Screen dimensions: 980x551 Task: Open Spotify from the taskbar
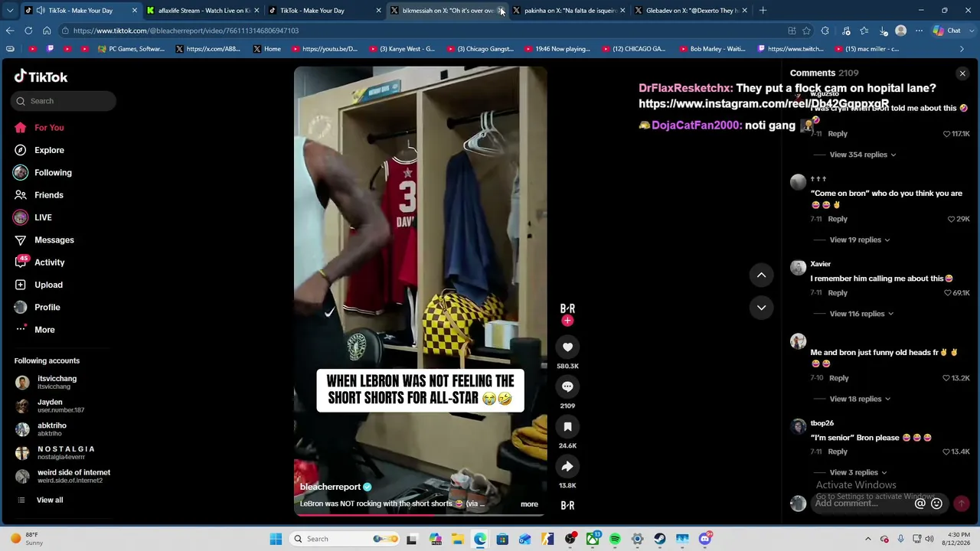615,539
